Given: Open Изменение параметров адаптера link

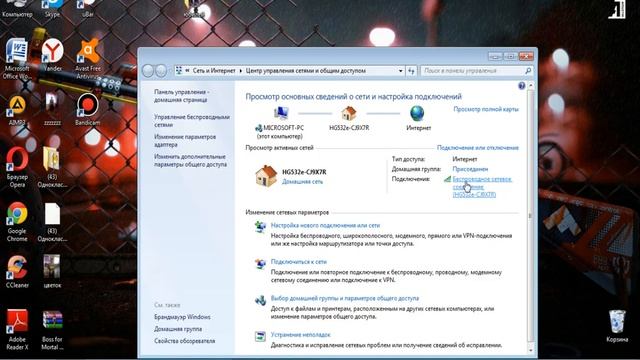Looking at the screenshot, I should click(185, 141).
